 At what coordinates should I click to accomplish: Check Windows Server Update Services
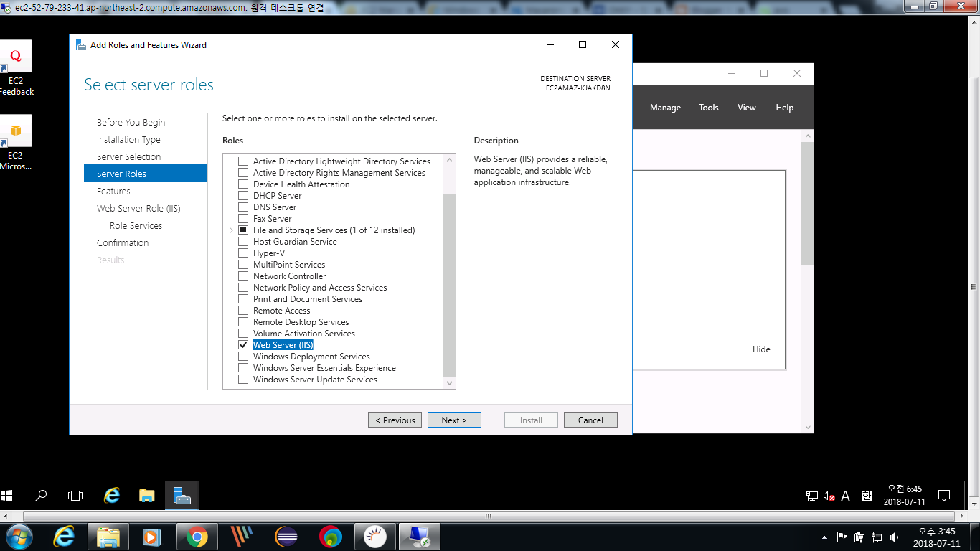243,380
